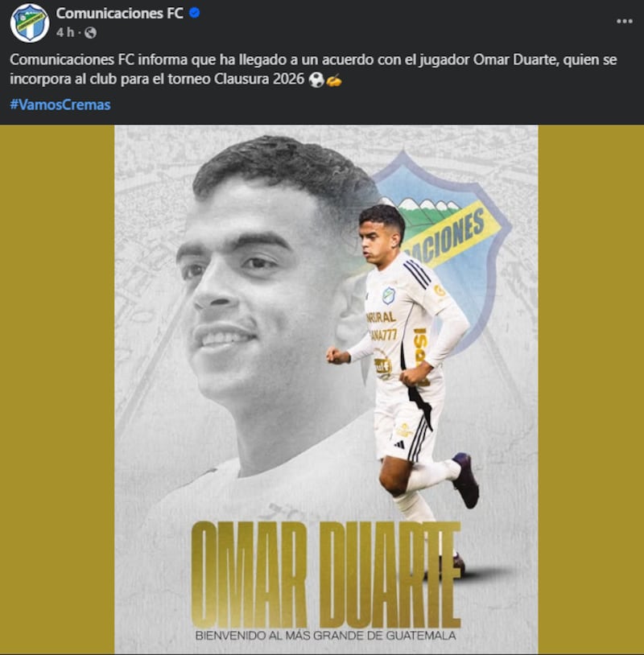Open the three-dot post options menu
Viewport: 644px width, 655px height.
(x=625, y=21)
